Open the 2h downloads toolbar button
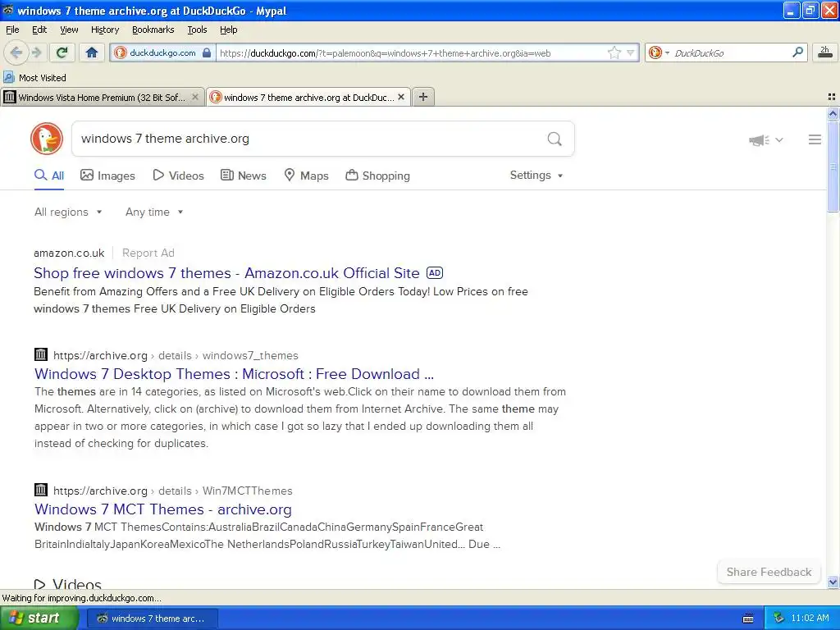The width and height of the screenshot is (840, 630). 825,52
